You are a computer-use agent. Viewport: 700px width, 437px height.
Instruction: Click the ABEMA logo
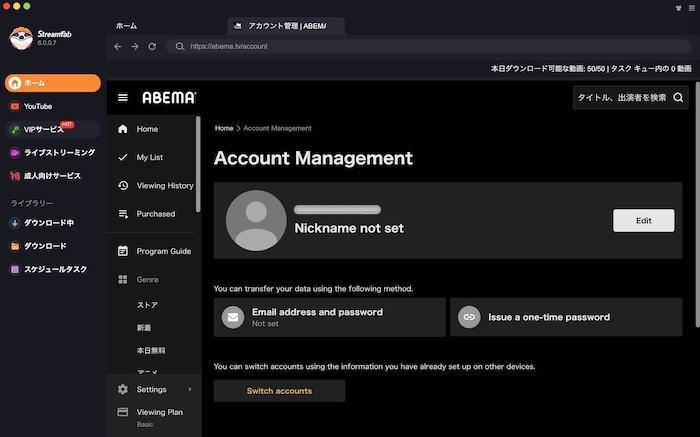click(169, 97)
